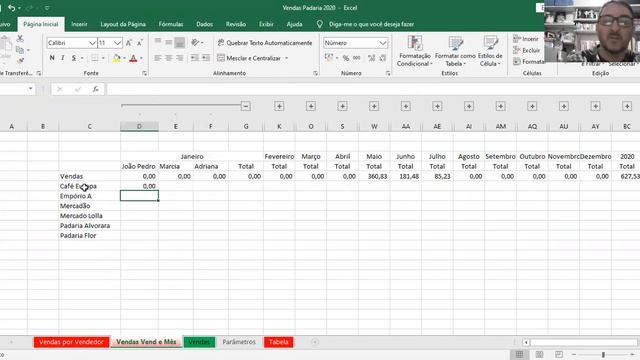Click the zoom slider handle
Screen dimensions: 640x360
603,354
